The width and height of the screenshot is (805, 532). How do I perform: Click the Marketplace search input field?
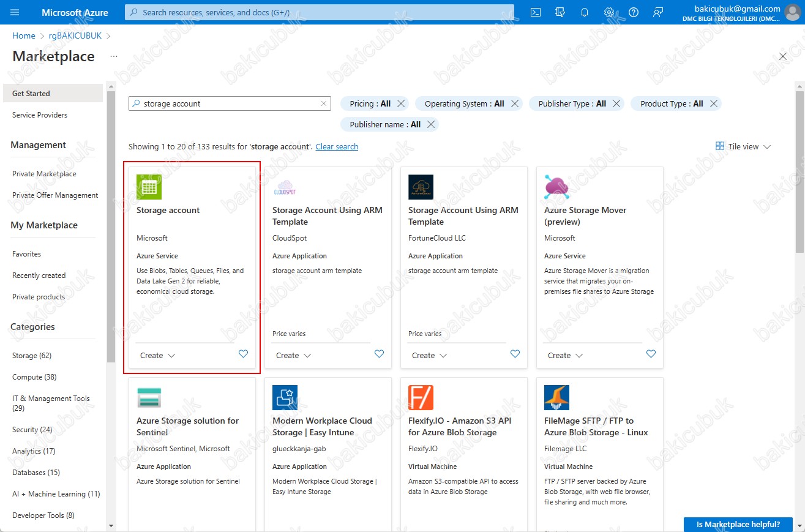[x=230, y=103]
